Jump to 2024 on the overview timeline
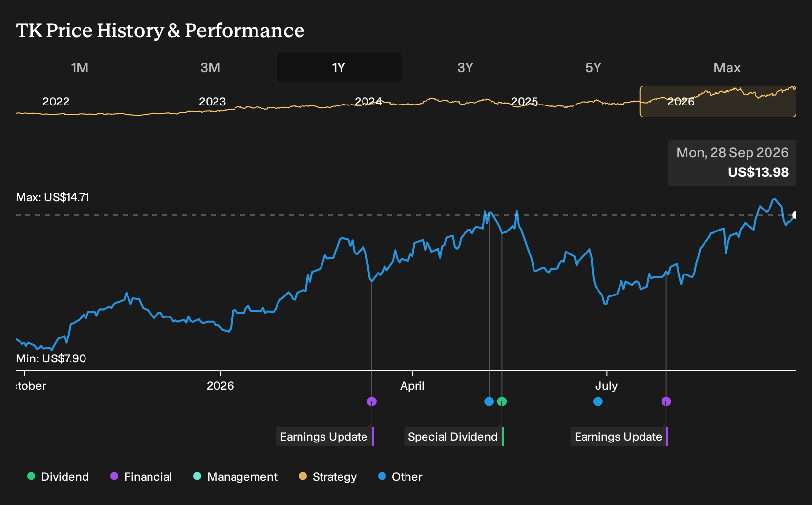The height and width of the screenshot is (505, 812). point(368,102)
